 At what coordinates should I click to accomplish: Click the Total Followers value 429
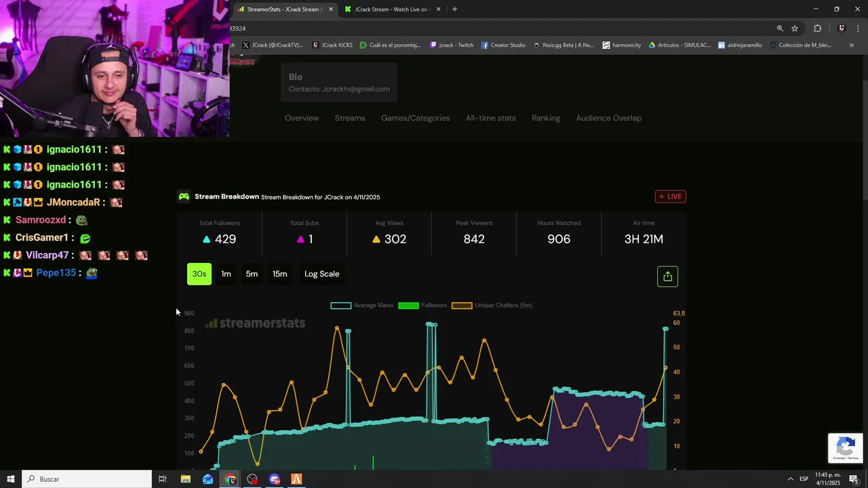tap(225, 239)
